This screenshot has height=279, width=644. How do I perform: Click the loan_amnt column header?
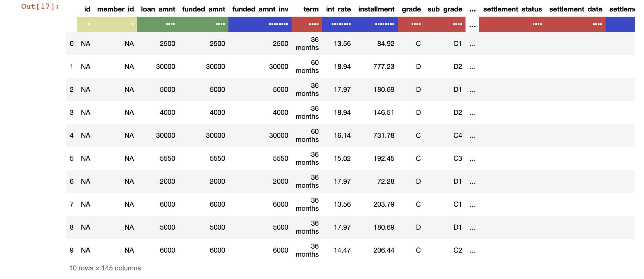[158, 9]
